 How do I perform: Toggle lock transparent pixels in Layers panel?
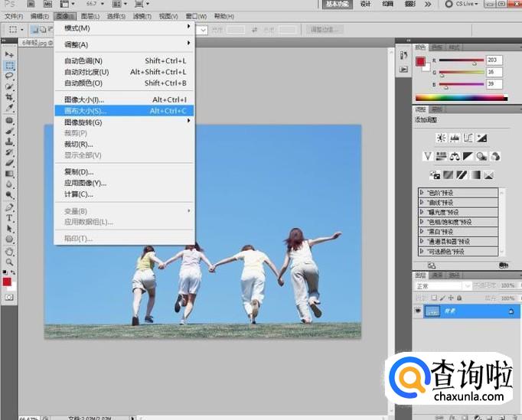pyautogui.click(x=436, y=297)
